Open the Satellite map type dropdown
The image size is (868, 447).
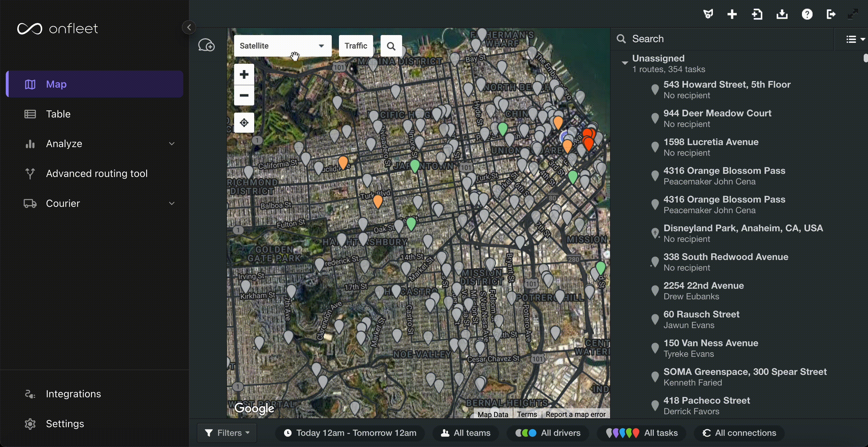(x=283, y=46)
